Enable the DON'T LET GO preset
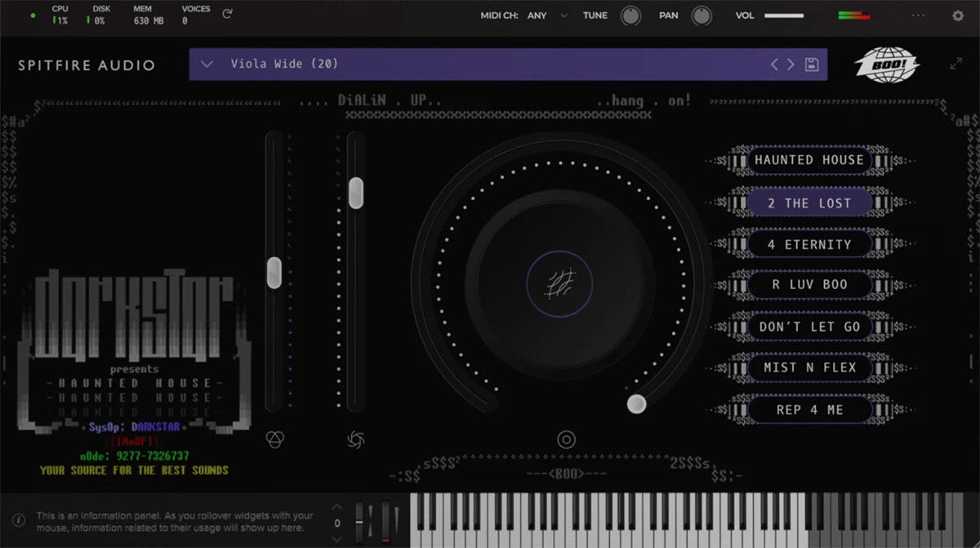Image resolution: width=980 pixels, height=548 pixels. point(808,327)
